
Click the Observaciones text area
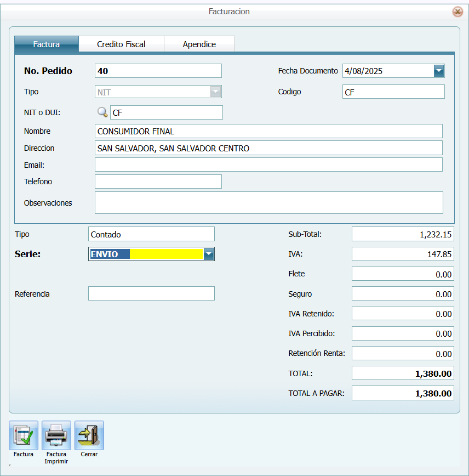point(268,202)
